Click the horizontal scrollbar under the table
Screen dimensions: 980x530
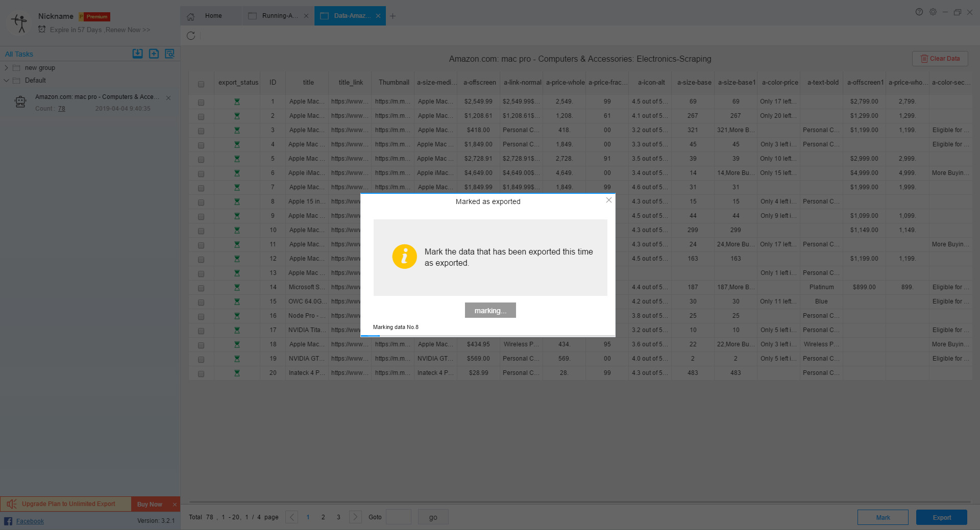[x=580, y=502]
